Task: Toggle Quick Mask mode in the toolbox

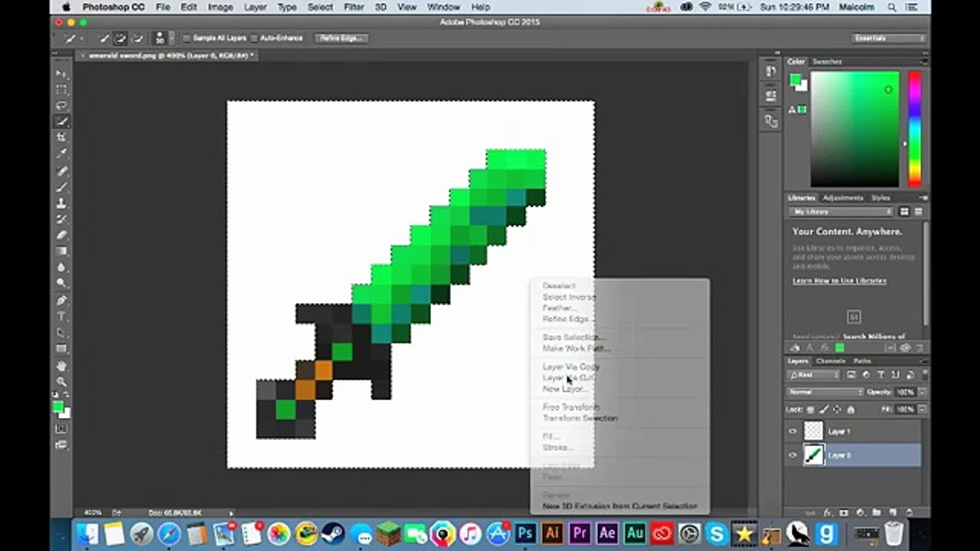Action: [62, 429]
